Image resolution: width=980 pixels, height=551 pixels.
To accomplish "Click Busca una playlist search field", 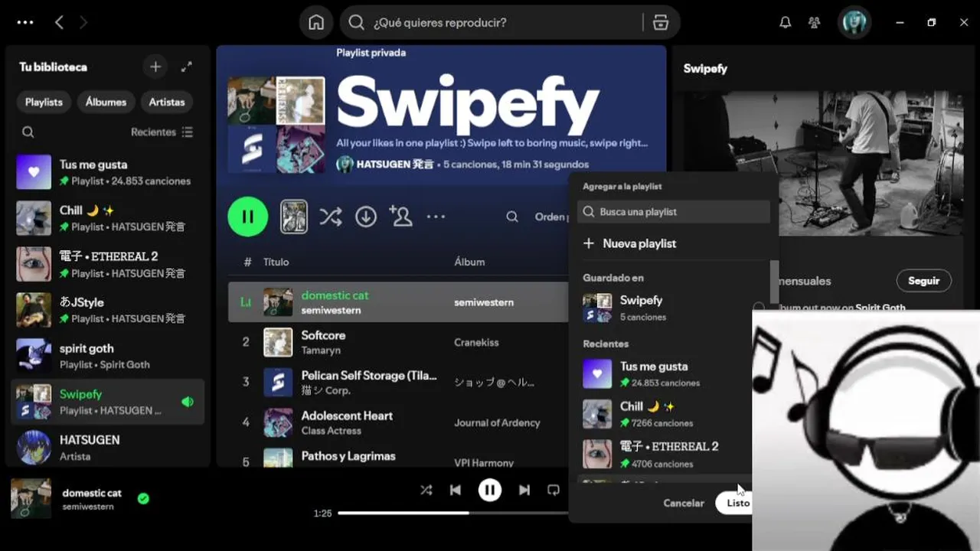I will click(x=674, y=212).
